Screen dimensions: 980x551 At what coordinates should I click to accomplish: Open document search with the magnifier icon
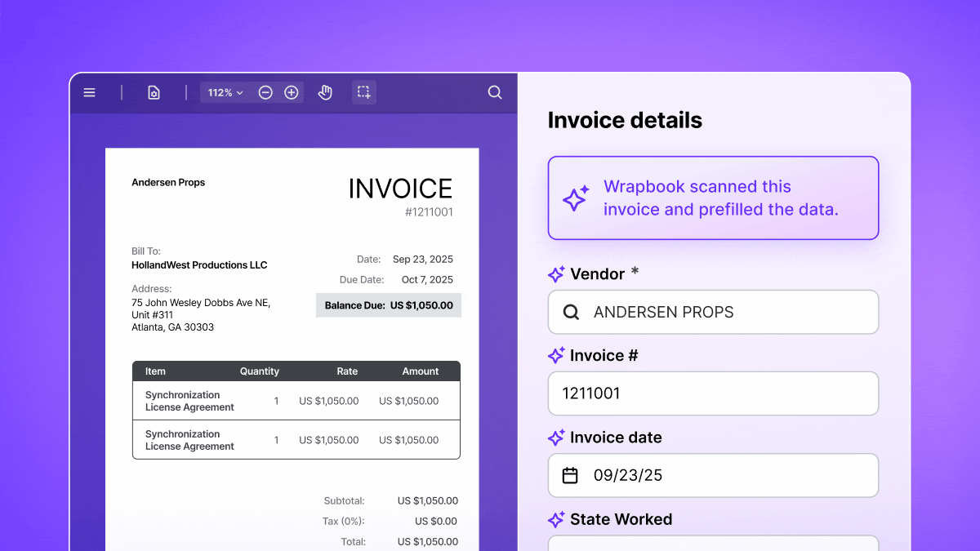click(495, 92)
